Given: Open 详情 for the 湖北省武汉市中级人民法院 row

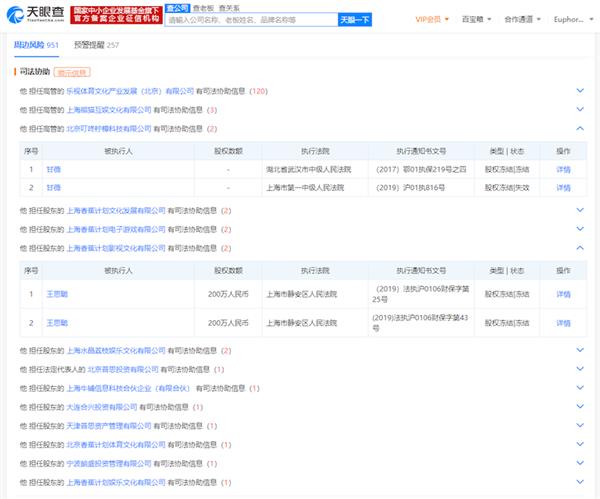Looking at the screenshot, I should coord(563,170).
